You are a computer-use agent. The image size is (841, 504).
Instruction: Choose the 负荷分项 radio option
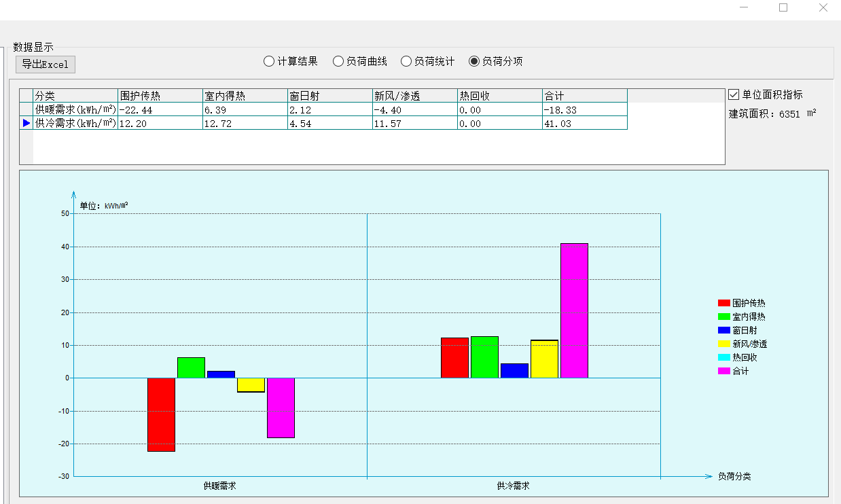[x=474, y=61]
